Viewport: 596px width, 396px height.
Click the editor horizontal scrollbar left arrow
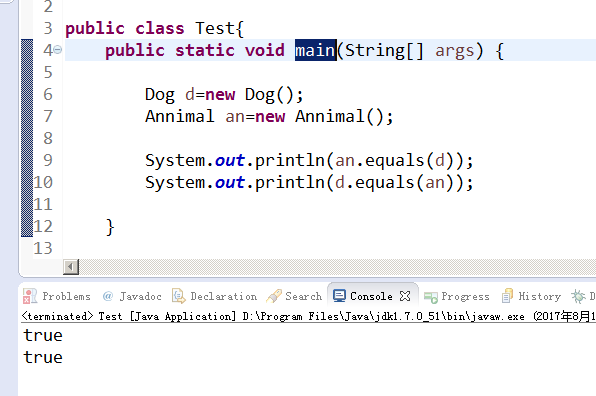(71, 267)
